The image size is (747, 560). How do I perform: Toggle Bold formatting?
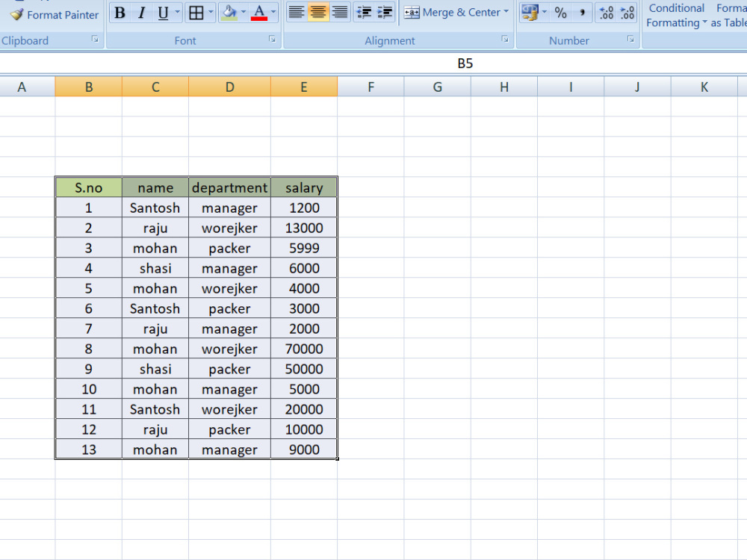click(x=120, y=13)
